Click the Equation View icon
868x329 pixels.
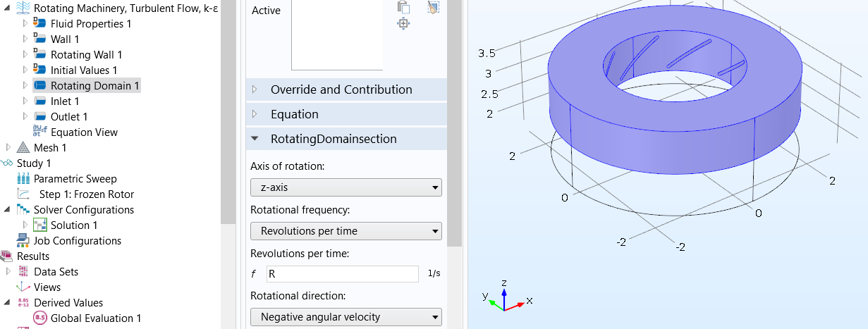click(39, 132)
